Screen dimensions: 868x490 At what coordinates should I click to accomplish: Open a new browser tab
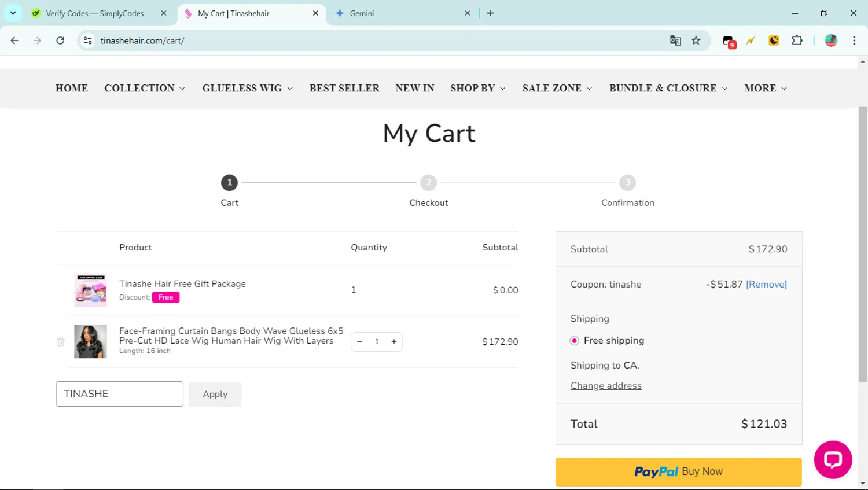pyautogui.click(x=490, y=13)
